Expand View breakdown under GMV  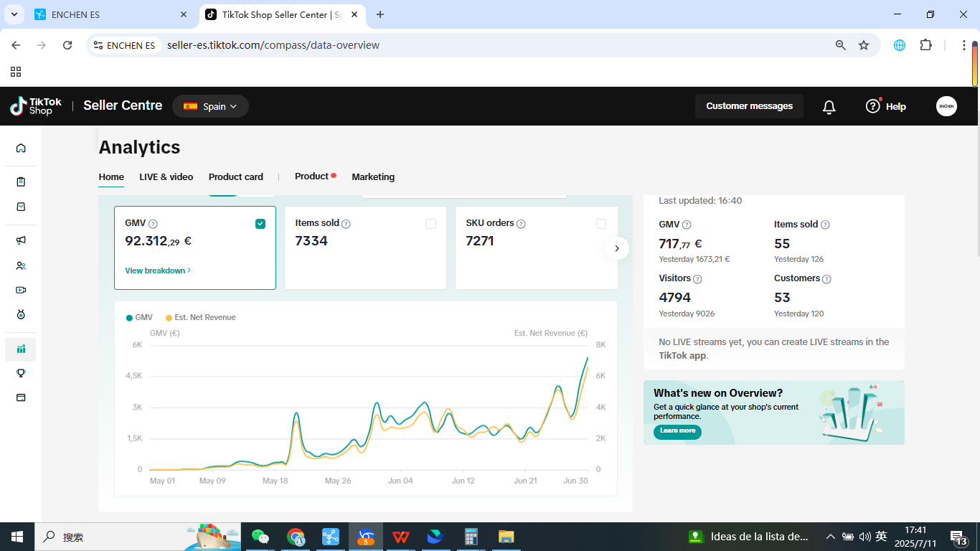(x=158, y=270)
